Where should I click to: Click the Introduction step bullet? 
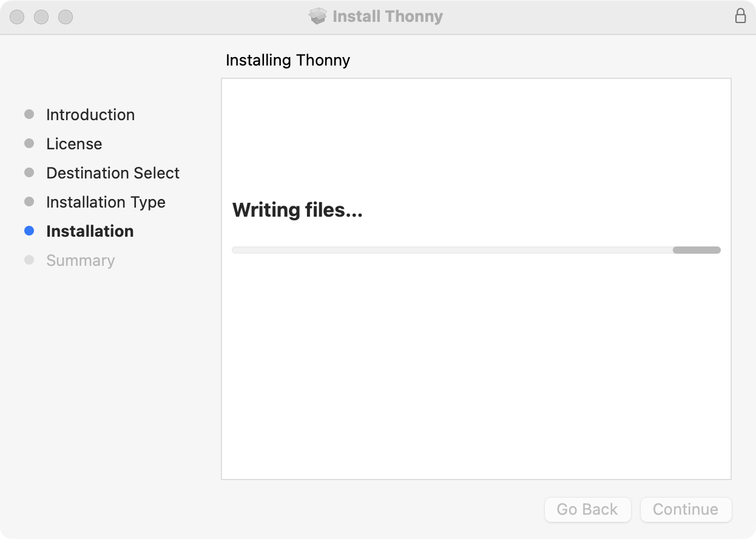(x=29, y=114)
